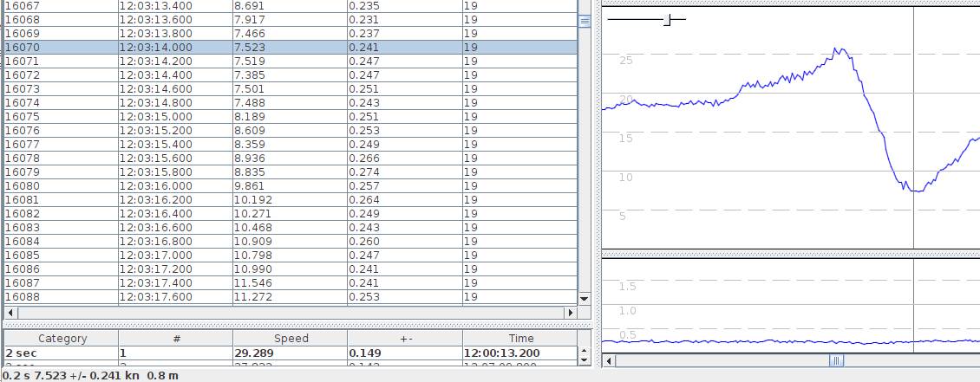Click the chart's horizontal scroll left arrow
The height and width of the screenshot is (382, 980).
[x=609, y=360]
